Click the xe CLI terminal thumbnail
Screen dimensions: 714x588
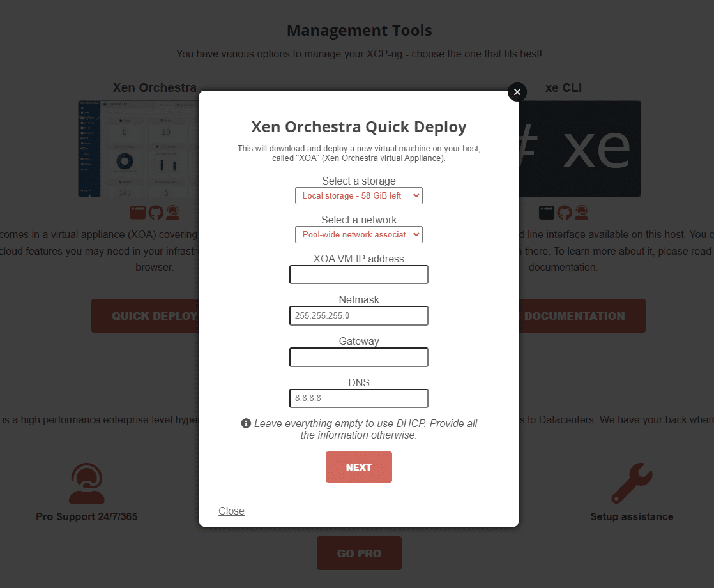tap(580, 149)
